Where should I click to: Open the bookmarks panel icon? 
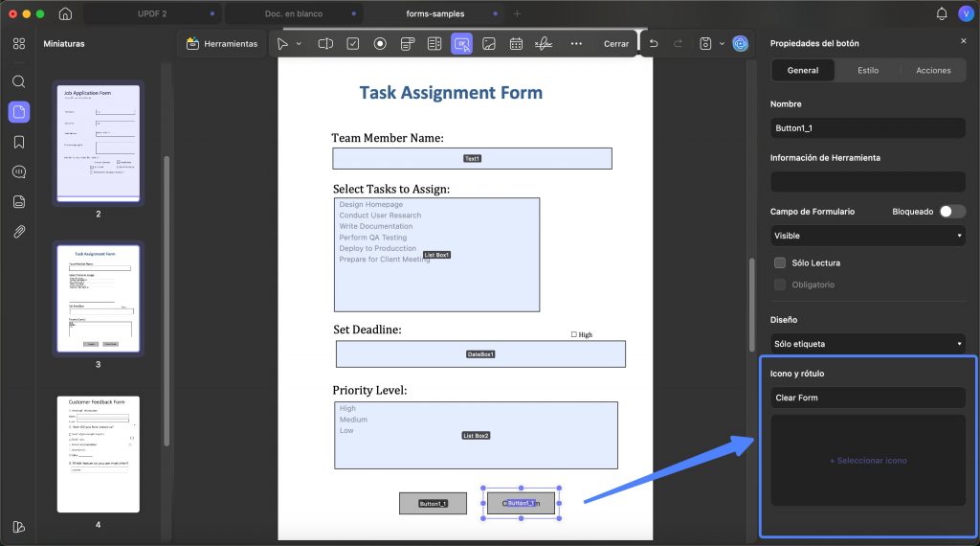19,142
